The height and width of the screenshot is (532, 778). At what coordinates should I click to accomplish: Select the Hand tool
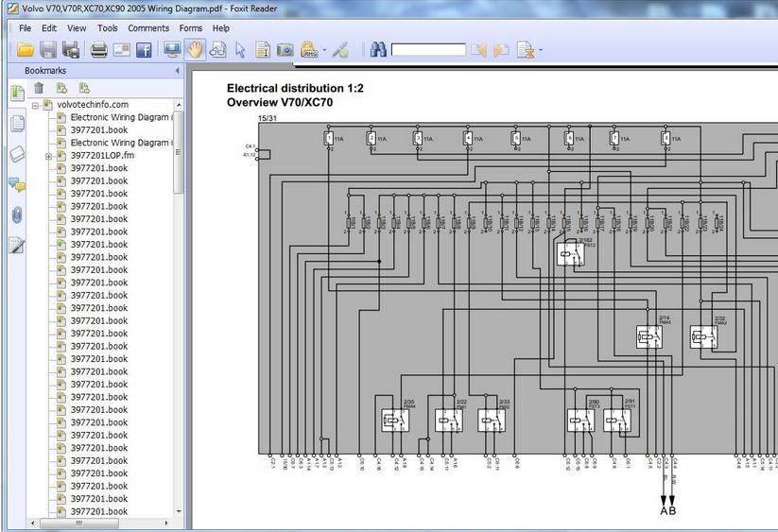[195, 49]
